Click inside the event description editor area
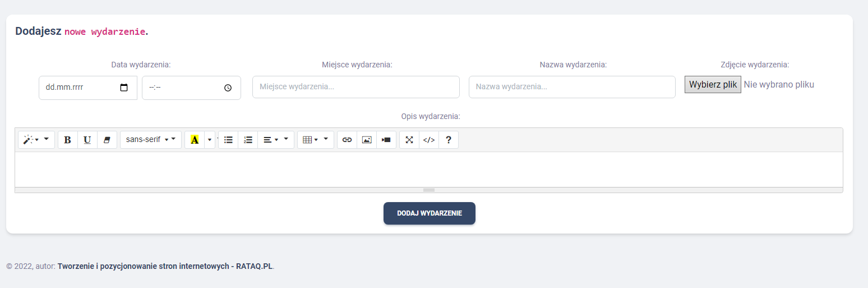The image size is (868, 288). coord(429,170)
